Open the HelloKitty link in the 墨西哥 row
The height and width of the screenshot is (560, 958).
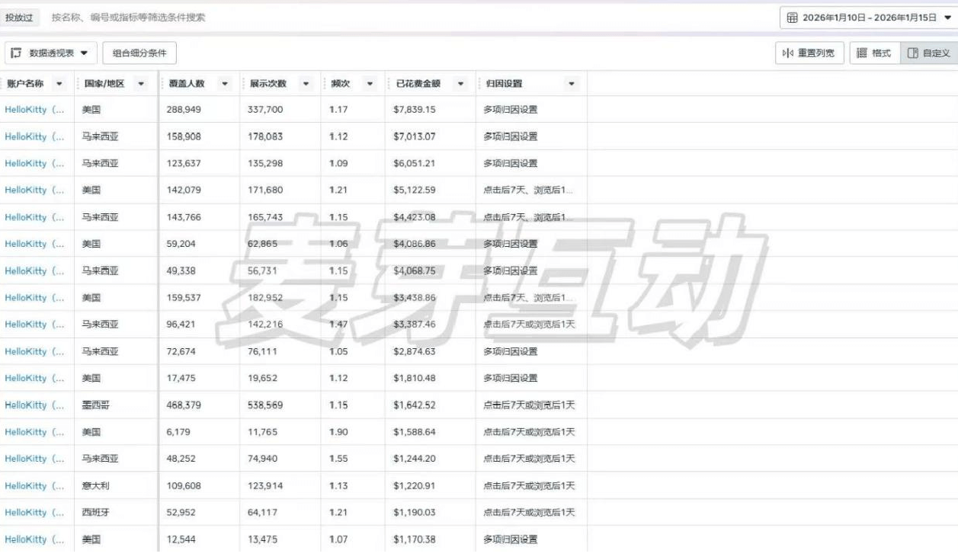[32, 405]
